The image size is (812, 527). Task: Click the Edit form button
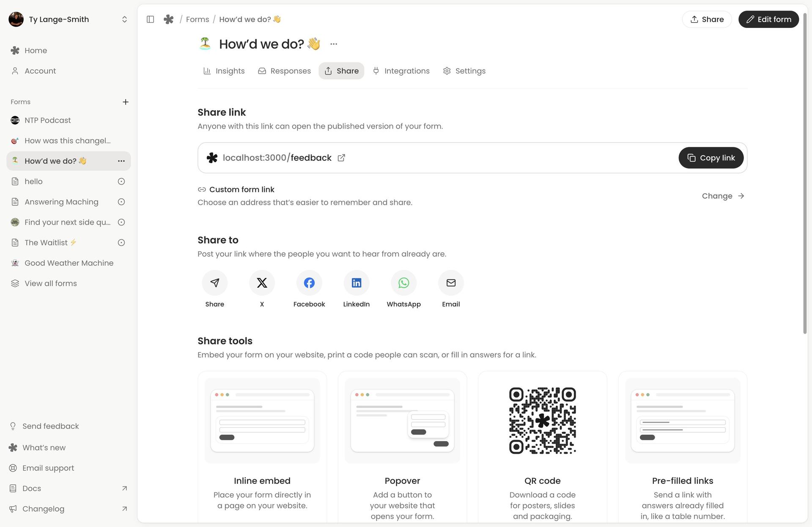[x=768, y=19]
